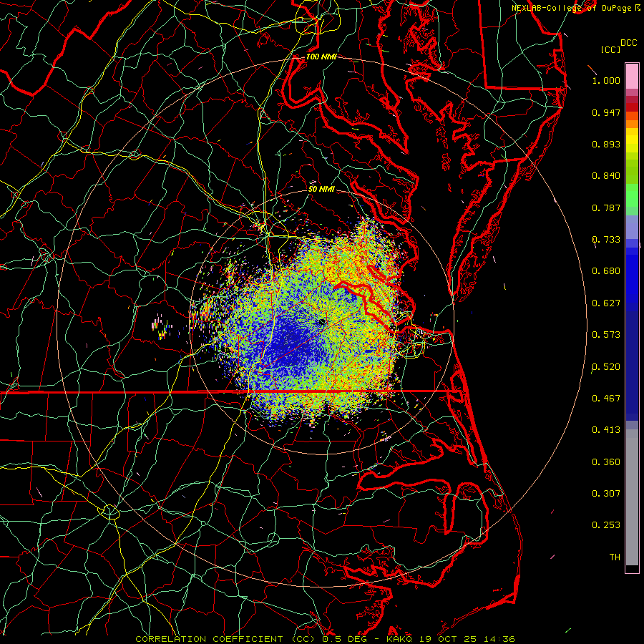Image resolution: width=644 pixels, height=644 pixels.
Task: Click the 0.413 scale value
Action: [x=606, y=430]
